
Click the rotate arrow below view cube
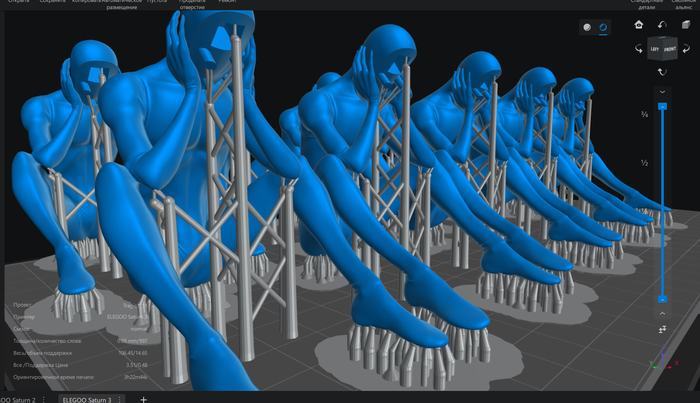pos(662,71)
